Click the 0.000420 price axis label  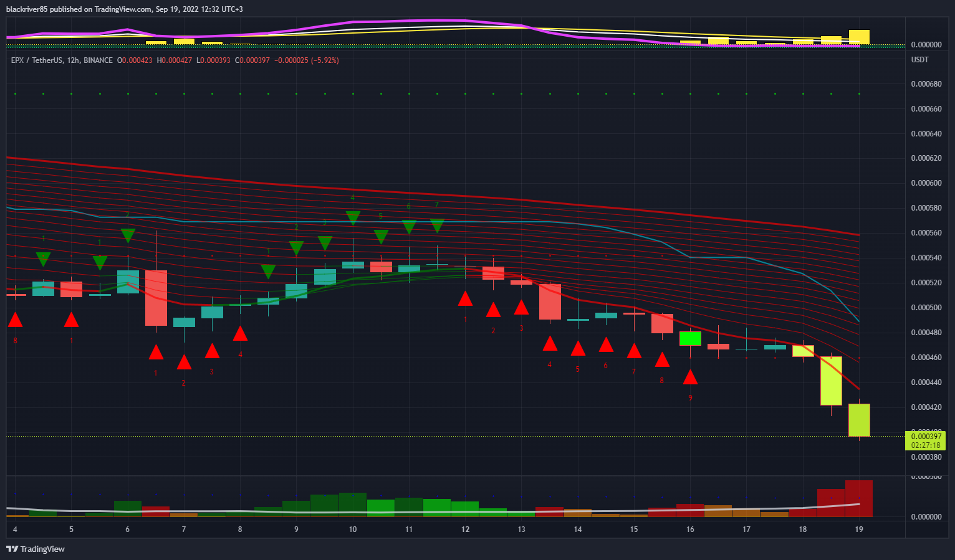pyautogui.click(x=926, y=407)
